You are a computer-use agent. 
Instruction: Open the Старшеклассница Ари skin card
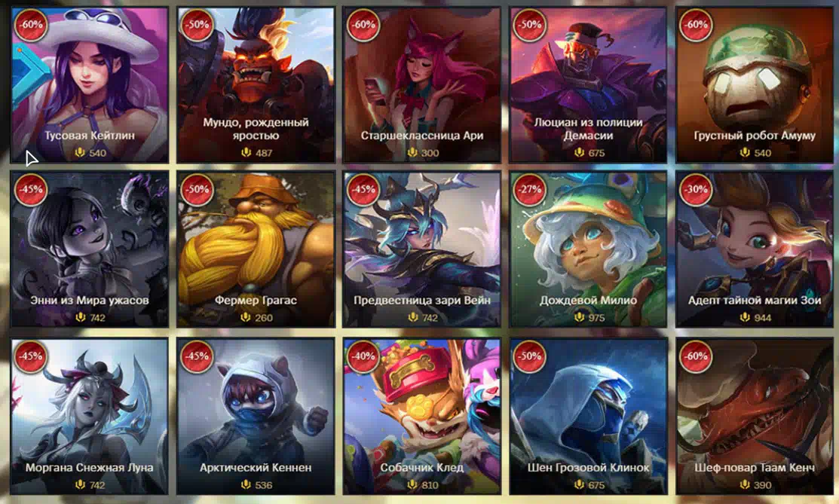pyautogui.click(x=421, y=84)
